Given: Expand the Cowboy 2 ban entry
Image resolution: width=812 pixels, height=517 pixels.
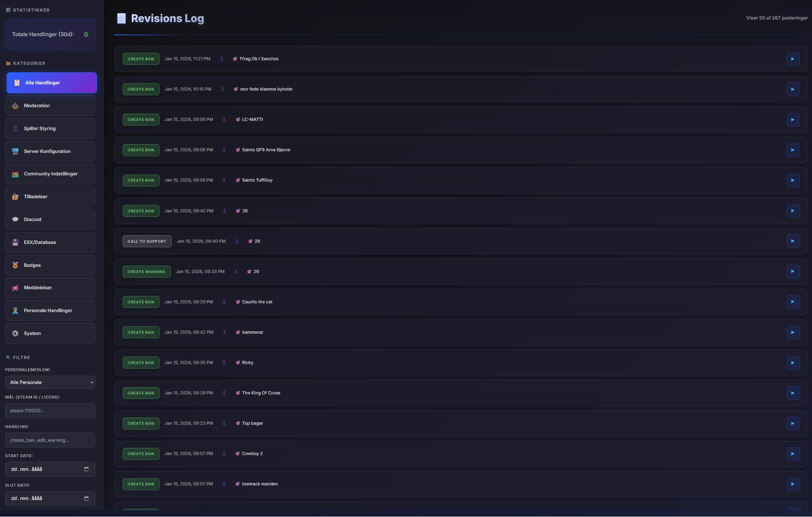Looking at the screenshot, I should (793, 454).
